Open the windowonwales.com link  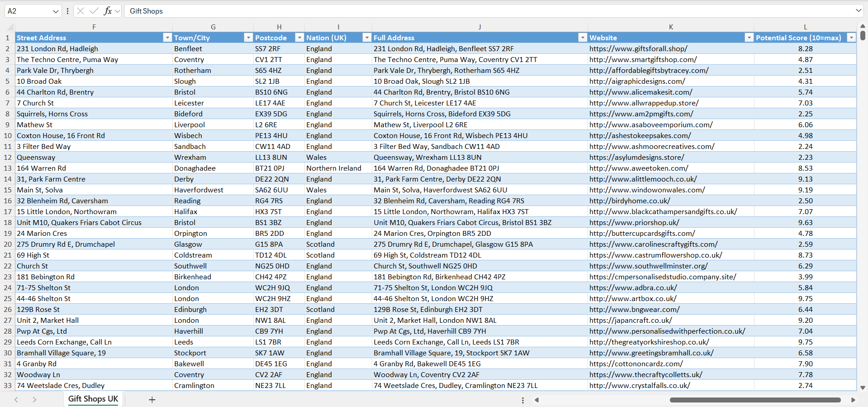647,190
